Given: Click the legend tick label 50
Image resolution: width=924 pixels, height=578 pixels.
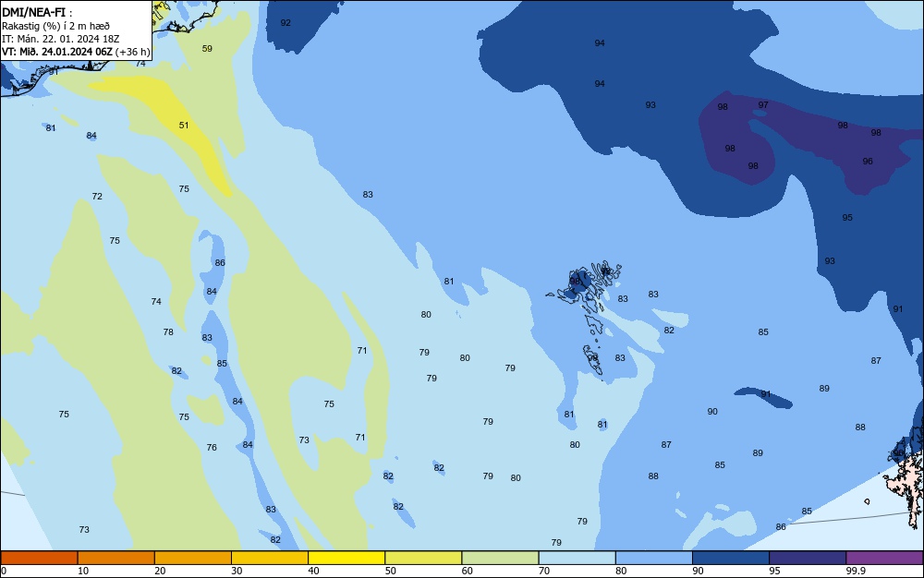Looking at the screenshot, I should 390,571.
